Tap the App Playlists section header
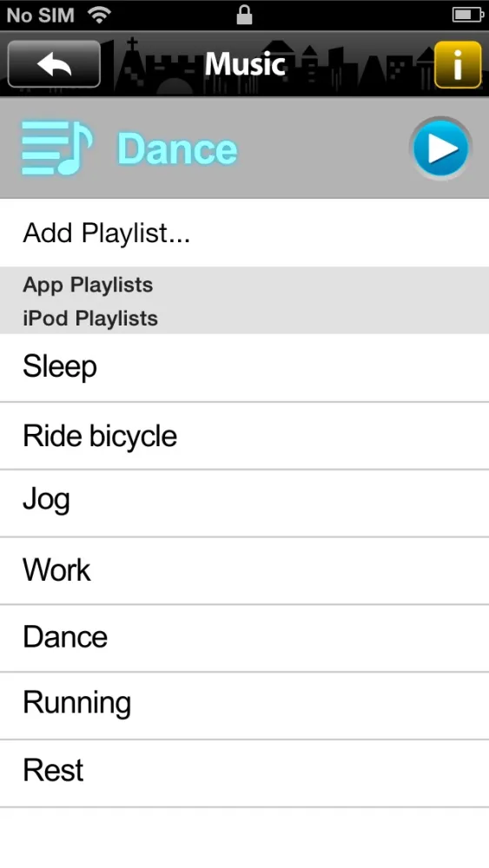Viewport: 489px width, 868px height. (88, 285)
